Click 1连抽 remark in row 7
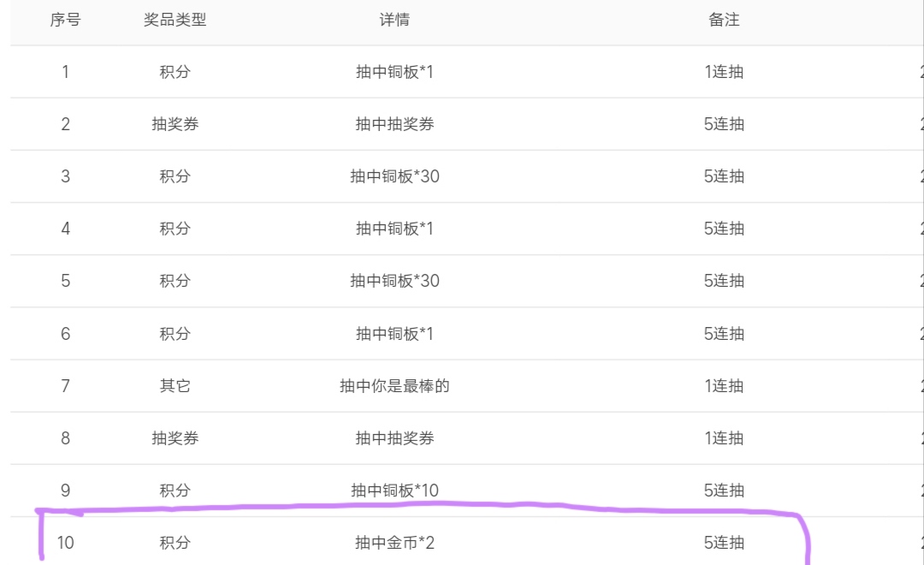Screen dimensions: 924x565 (724, 386)
